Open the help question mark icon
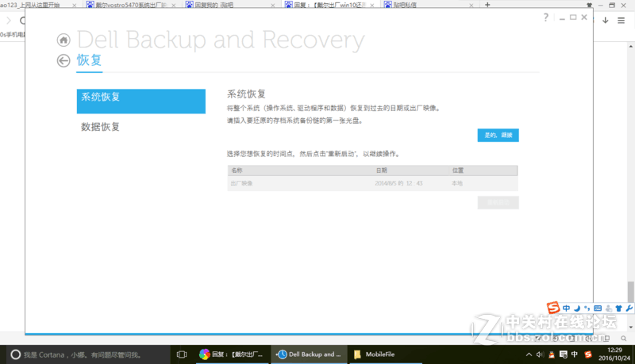The height and width of the screenshot is (364, 635). [546, 17]
